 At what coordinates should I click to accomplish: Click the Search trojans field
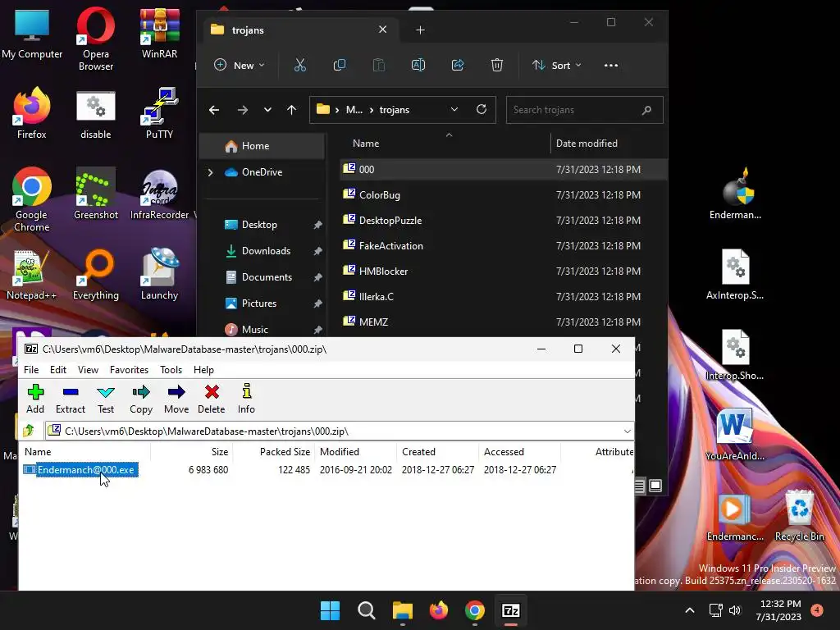pos(584,110)
